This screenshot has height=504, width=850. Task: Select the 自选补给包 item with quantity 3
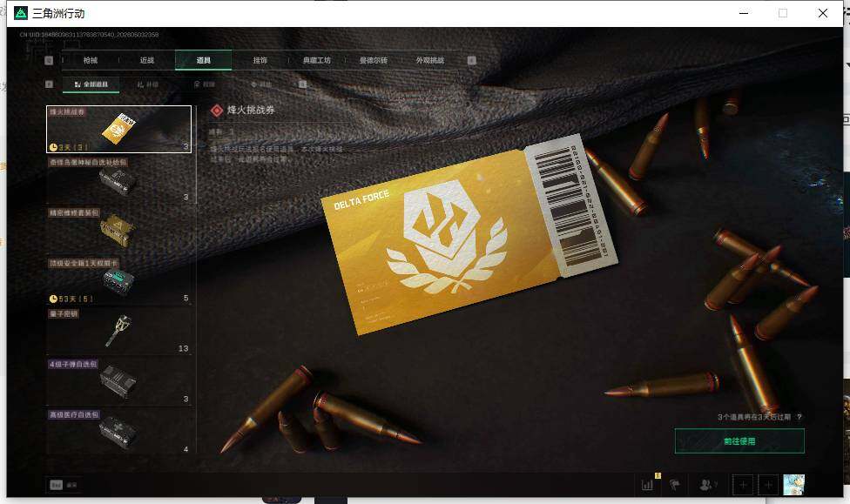click(118, 179)
